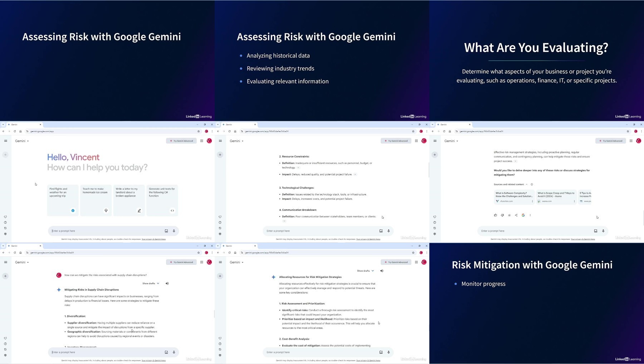Click the microphone in the Resource Constraints window
This screenshot has width=644, height=364.
coord(389,231)
